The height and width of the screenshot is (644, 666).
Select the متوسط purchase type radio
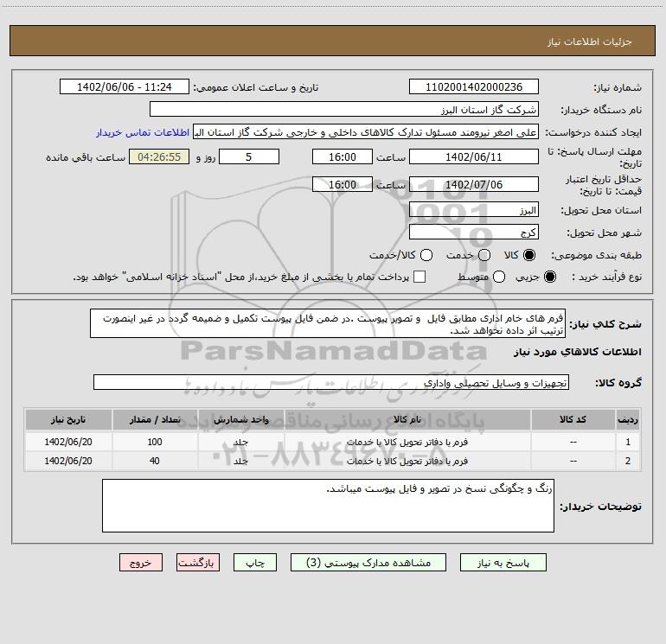click(499, 277)
